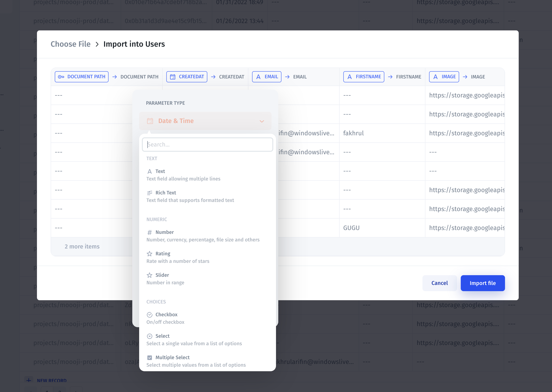Click the 01/26/2022 13:44 cell in background table
The width and height of the screenshot is (552, 392).
240,21
